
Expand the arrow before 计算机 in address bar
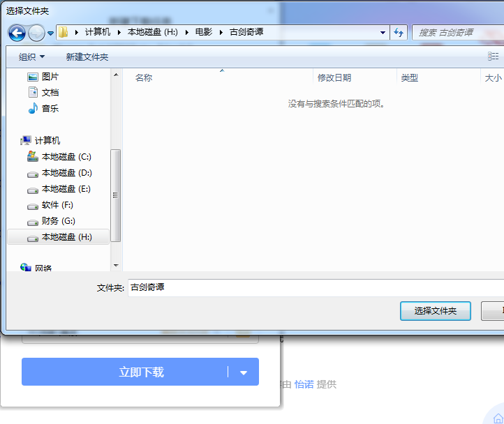pyautogui.click(x=77, y=32)
